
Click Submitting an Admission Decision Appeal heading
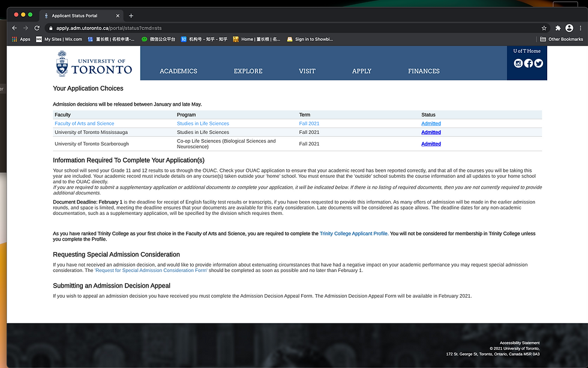112,286
